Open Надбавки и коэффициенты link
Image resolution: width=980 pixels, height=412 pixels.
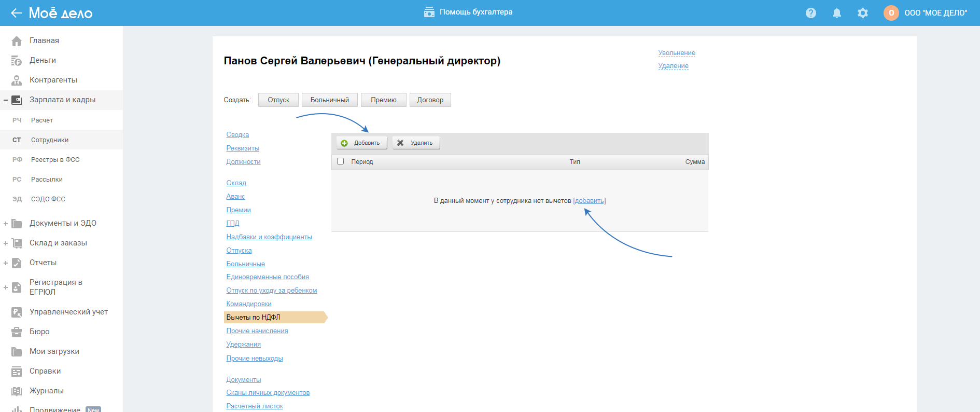[x=269, y=237]
